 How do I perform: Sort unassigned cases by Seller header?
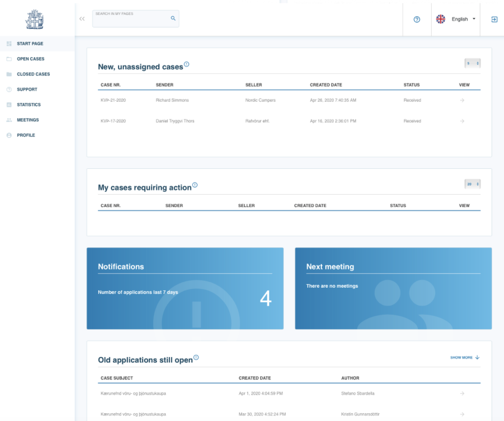[253, 85]
